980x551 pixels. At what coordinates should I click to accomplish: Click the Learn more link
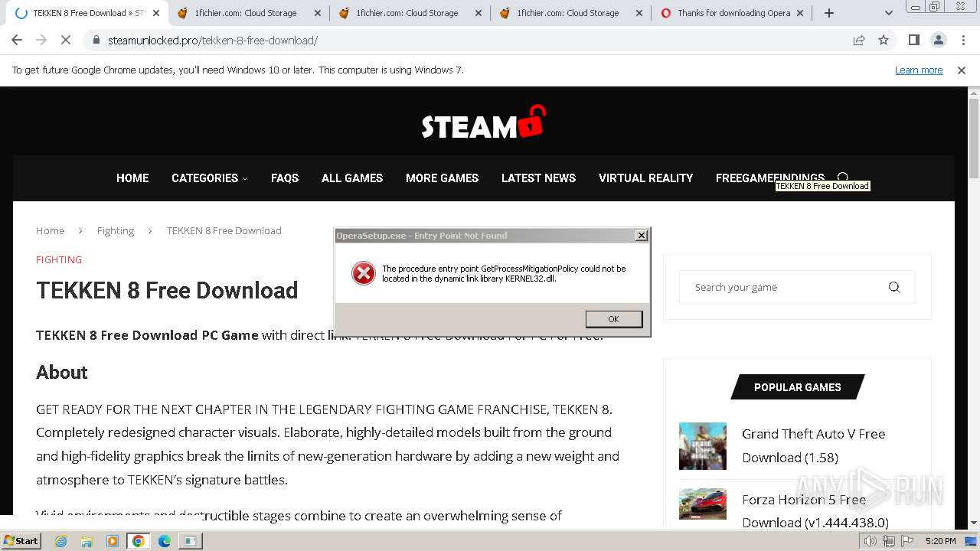click(919, 70)
